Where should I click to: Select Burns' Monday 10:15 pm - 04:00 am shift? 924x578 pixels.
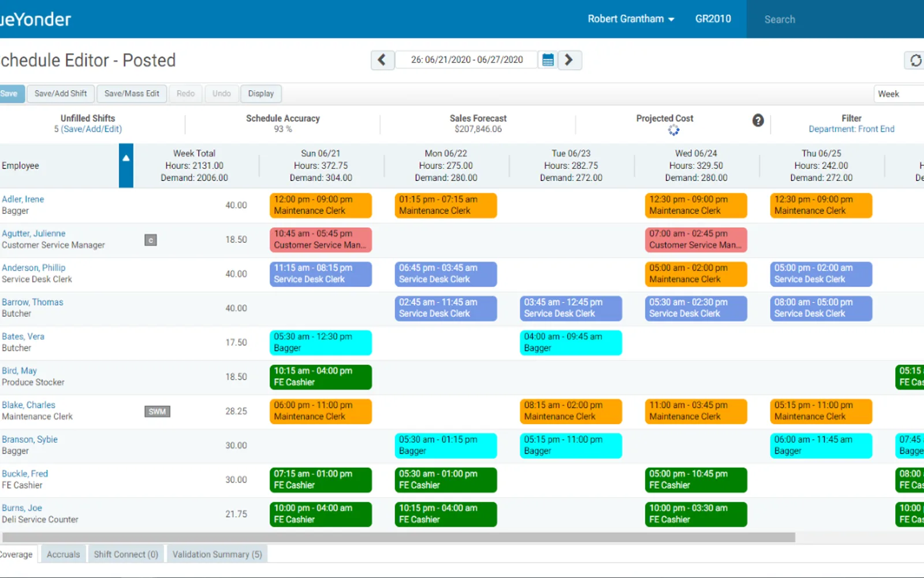click(446, 514)
